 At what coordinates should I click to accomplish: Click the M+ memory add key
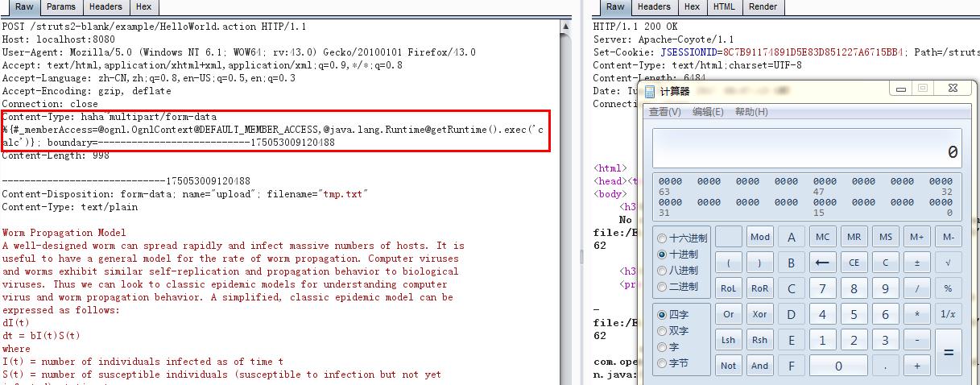(x=916, y=237)
